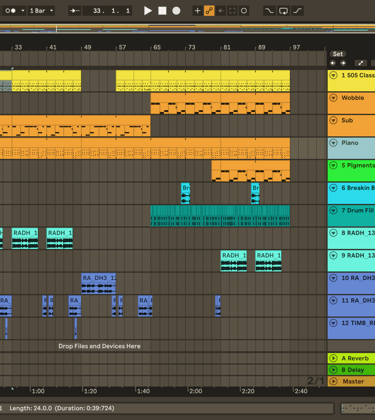
Task: Select the 7 Drum Fill teal clip
Action: 220,216
